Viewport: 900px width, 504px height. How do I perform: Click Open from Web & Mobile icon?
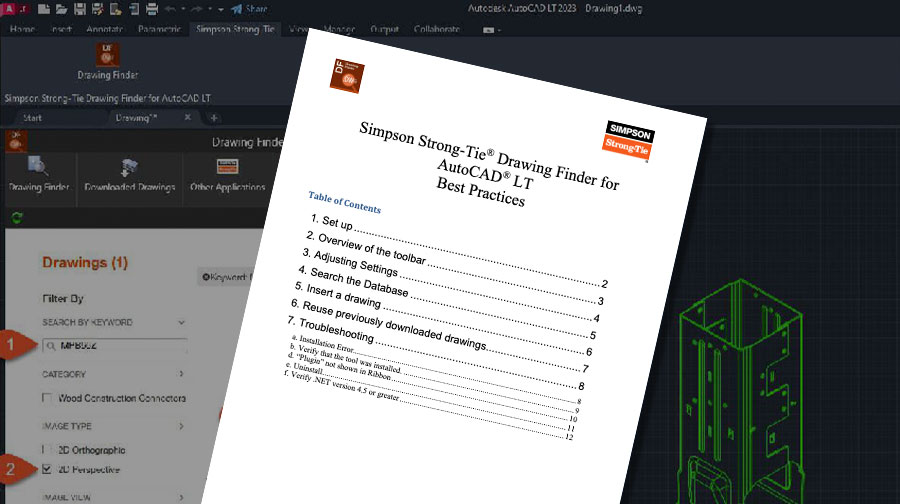tap(116, 9)
